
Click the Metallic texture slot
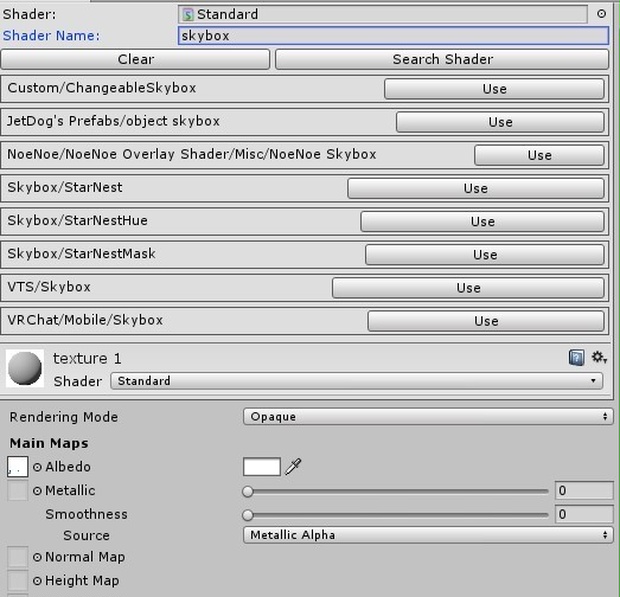pyautogui.click(x=17, y=491)
